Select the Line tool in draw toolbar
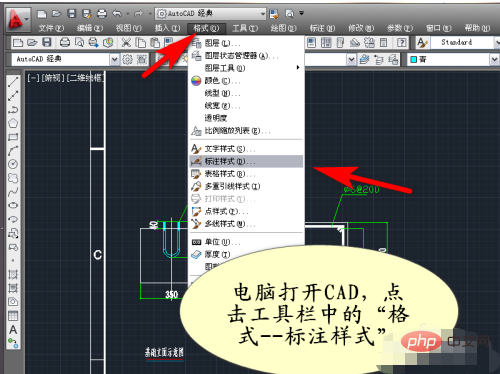Image resolution: width=500 pixels, height=374 pixels. point(13,82)
